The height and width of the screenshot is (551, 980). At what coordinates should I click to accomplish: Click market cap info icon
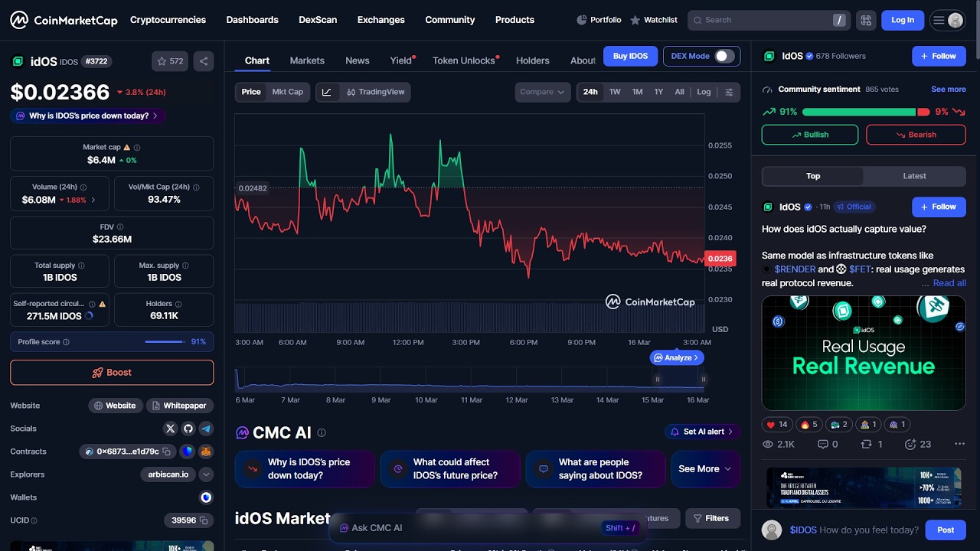click(x=137, y=147)
